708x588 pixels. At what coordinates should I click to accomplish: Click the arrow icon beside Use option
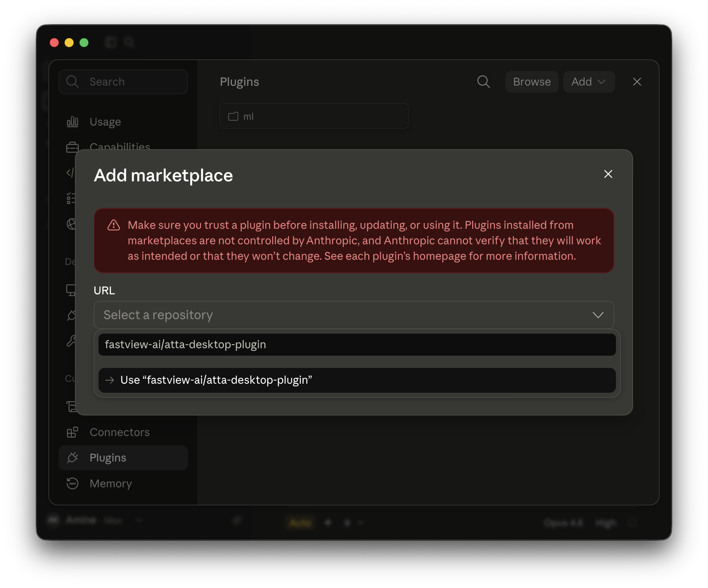pos(109,380)
